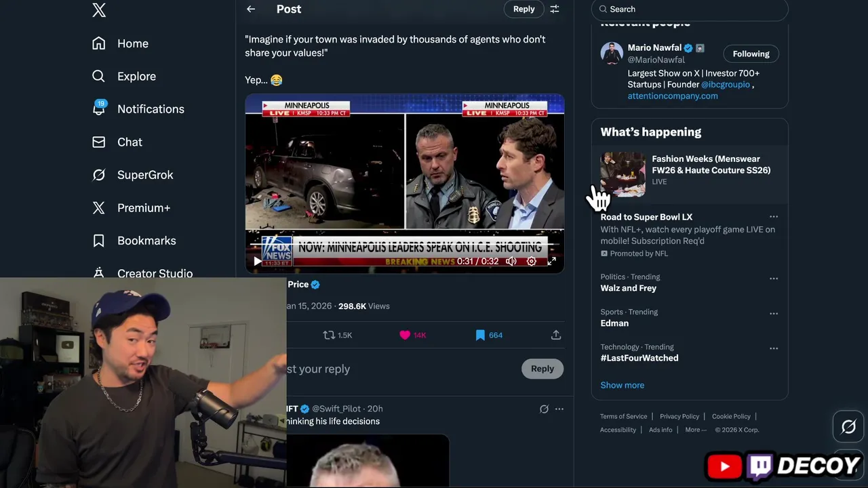Viewport: 868px width, 488px height.
Task: Click the Explore magnifier icon
Action: pos(99,77)
